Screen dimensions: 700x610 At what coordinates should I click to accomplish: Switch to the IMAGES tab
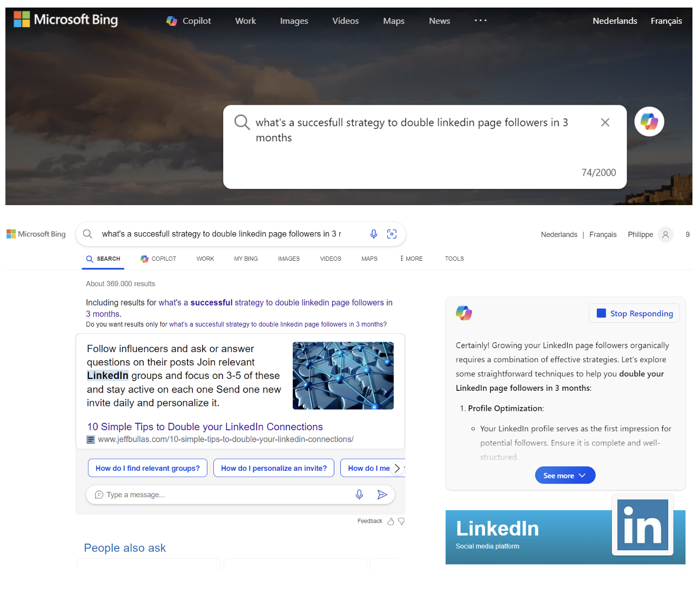289,259
